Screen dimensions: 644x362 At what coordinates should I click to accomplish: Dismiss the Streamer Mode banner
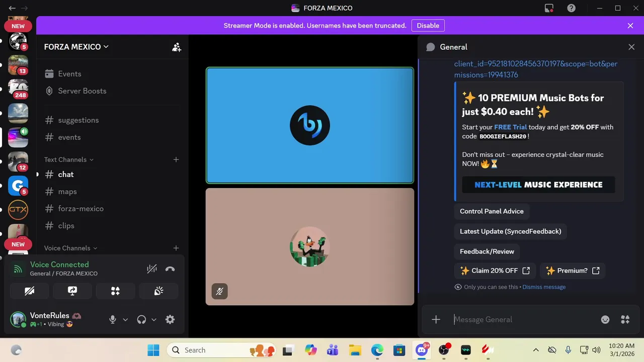coord(630,26)
